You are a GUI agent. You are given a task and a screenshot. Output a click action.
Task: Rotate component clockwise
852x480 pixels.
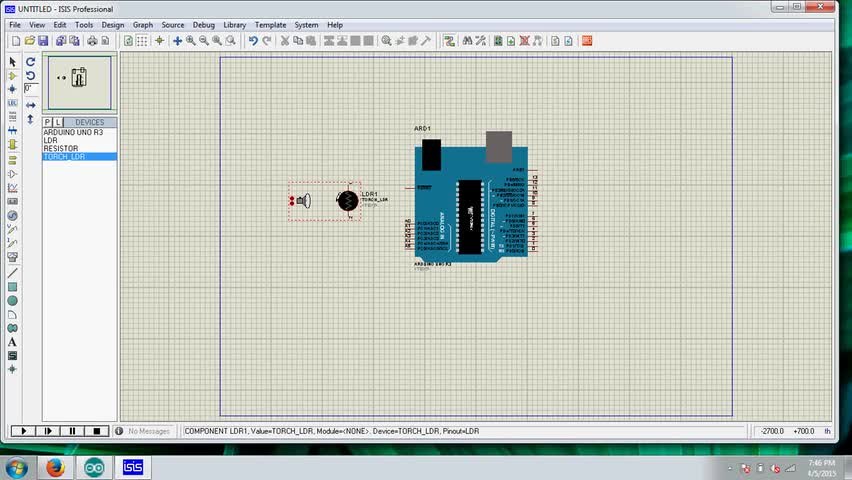pyautogui.click(x=31, y=62)
